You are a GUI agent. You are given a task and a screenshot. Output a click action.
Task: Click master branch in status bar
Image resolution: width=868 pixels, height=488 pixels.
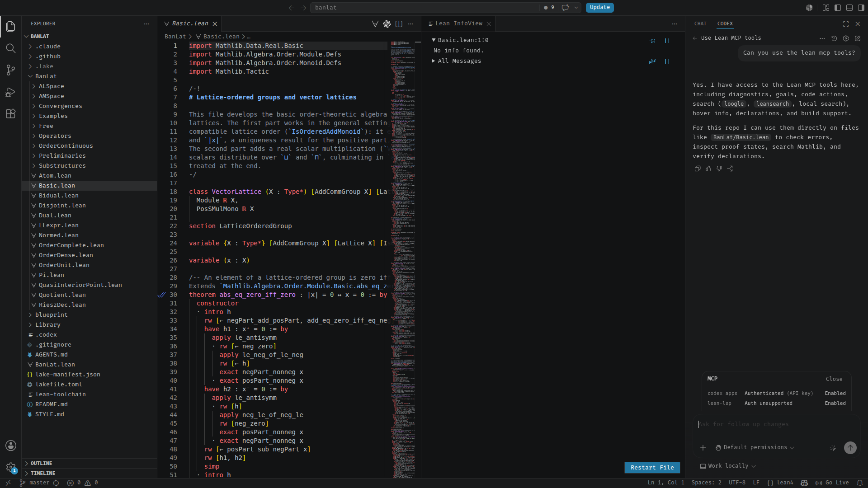tap(35, 483)
